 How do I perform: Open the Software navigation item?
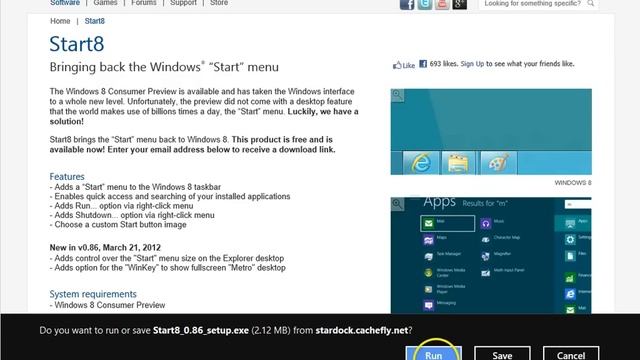click(65, 3)
